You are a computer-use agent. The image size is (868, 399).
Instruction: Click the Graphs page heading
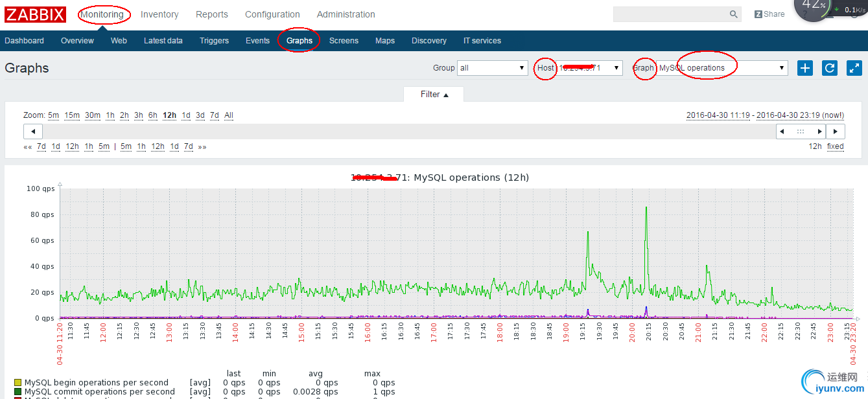(x=27, y=68)
